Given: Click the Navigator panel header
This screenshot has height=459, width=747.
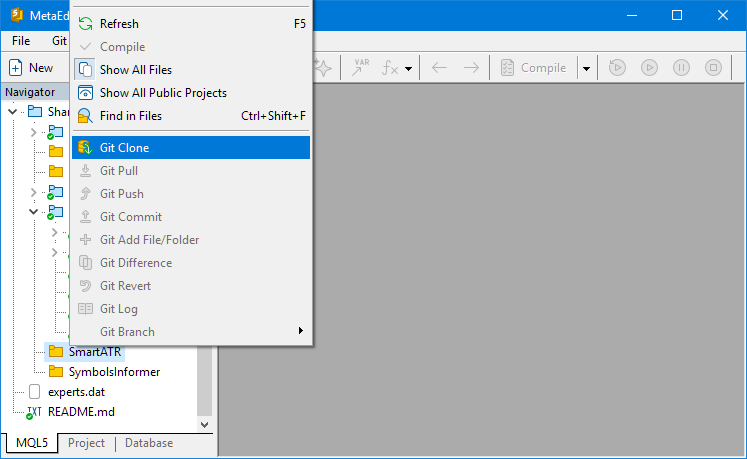Looking at the screenshot, I should click(x=36, y=92).
